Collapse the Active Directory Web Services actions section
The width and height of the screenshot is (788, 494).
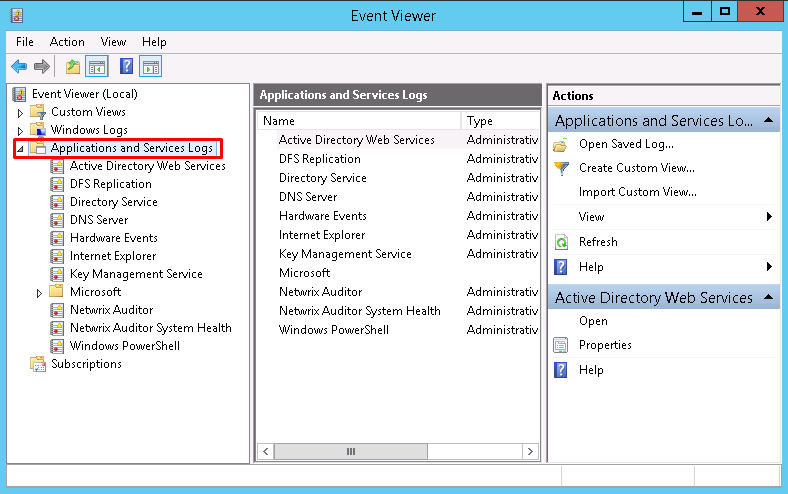pos(768,297)
